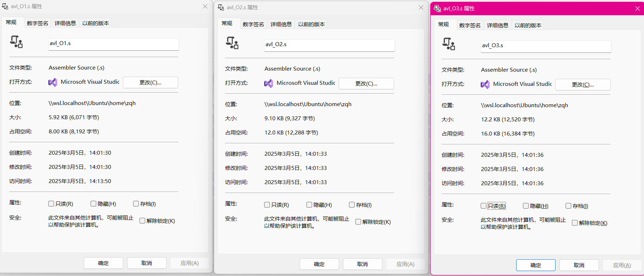
Task: Click the file type icon in avl_O2.s properties
Action: 232,43
